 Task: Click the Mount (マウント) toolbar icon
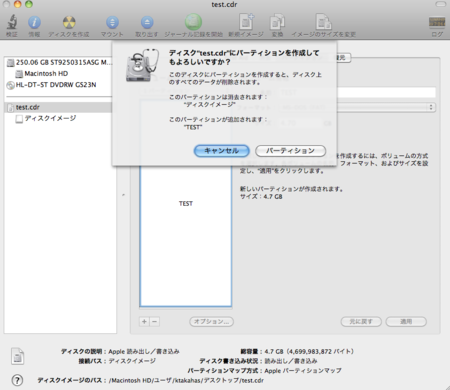coord(112,23)
